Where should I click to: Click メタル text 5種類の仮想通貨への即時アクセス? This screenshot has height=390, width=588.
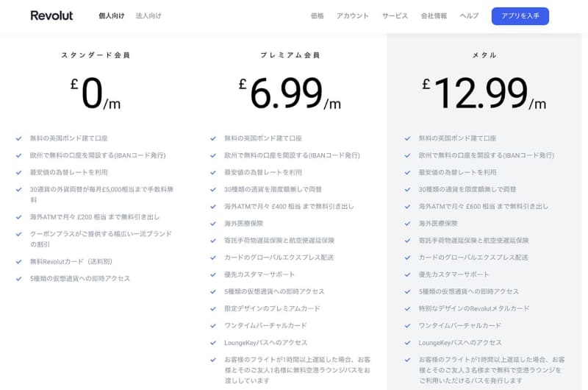[469, 291]
